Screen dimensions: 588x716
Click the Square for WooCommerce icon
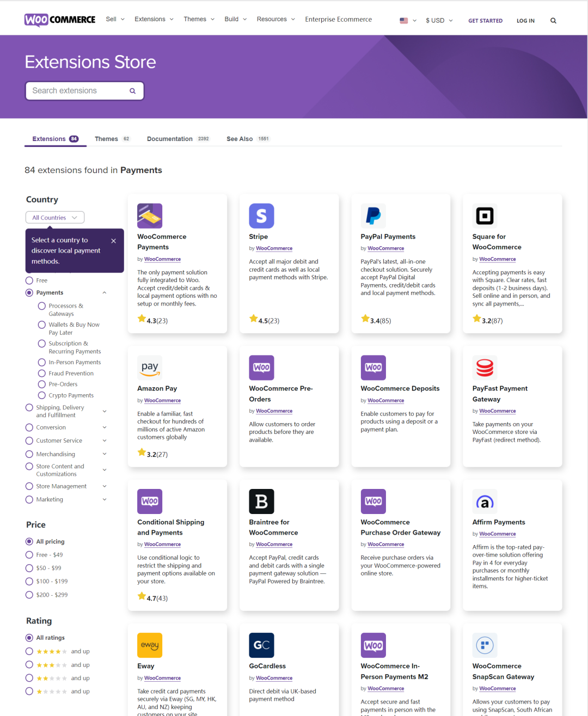485,216
